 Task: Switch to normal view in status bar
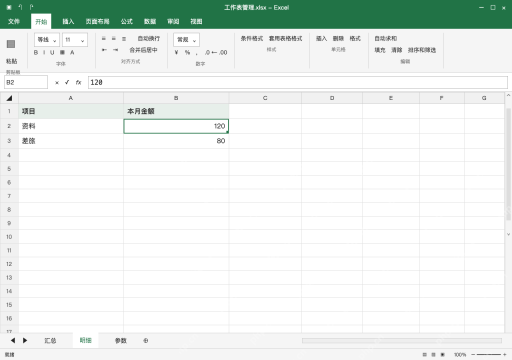pos(424,355)
